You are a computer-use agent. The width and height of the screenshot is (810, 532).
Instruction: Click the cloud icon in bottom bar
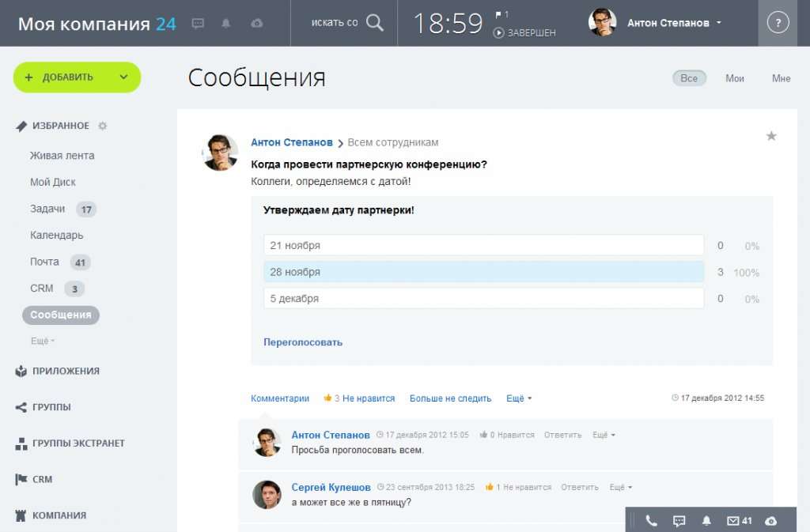[770, 521]
